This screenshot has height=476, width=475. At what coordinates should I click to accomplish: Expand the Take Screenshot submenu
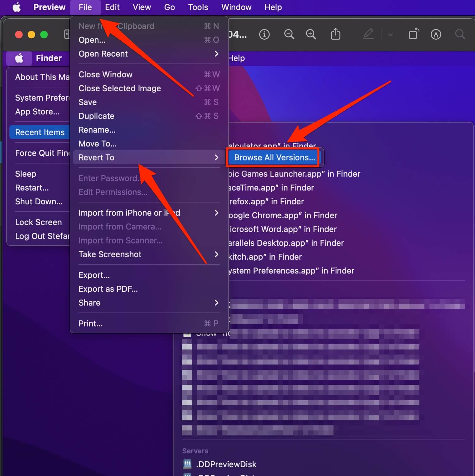tap(149, 254)
